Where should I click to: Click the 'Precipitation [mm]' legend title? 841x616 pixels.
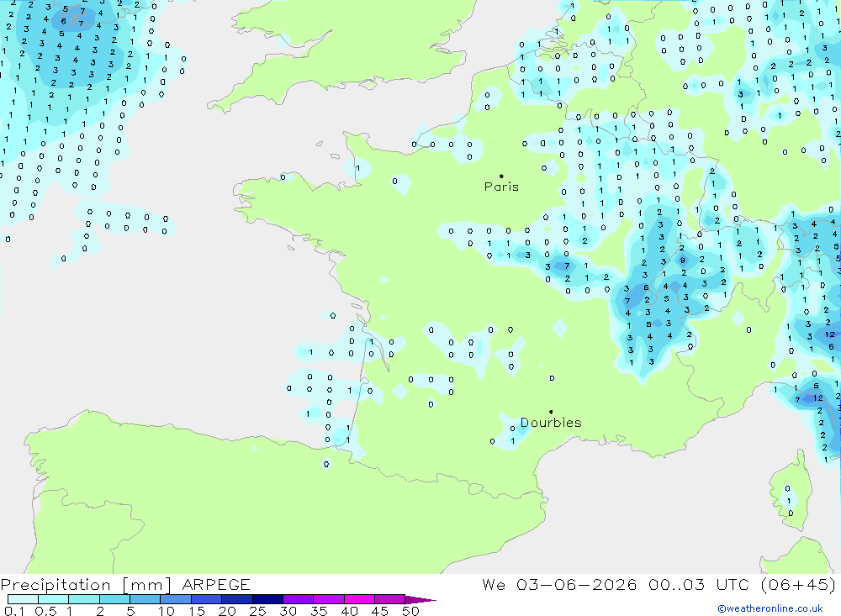click(x=86, y=584)
